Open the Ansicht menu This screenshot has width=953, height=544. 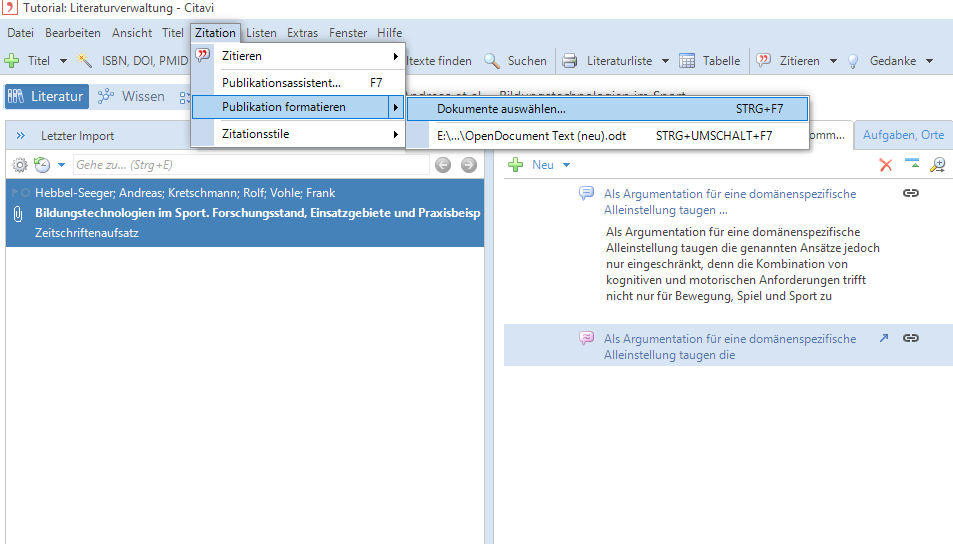(x=132, y=33)
